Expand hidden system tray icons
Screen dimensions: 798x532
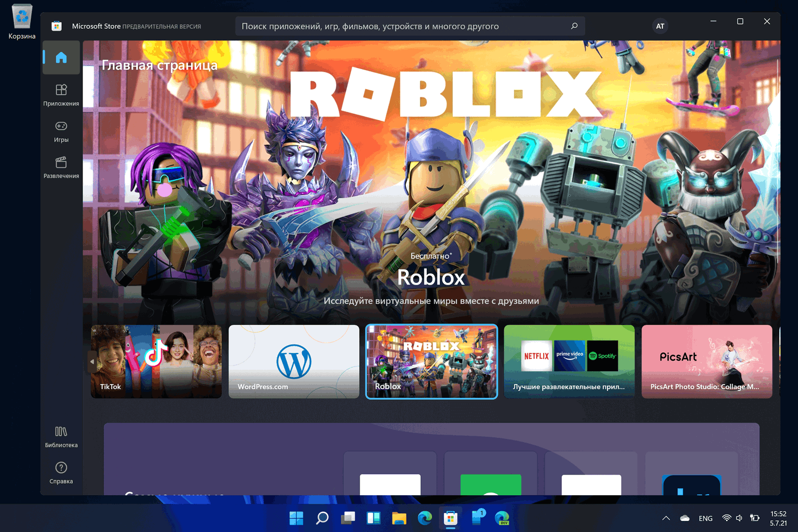[666, 518]
